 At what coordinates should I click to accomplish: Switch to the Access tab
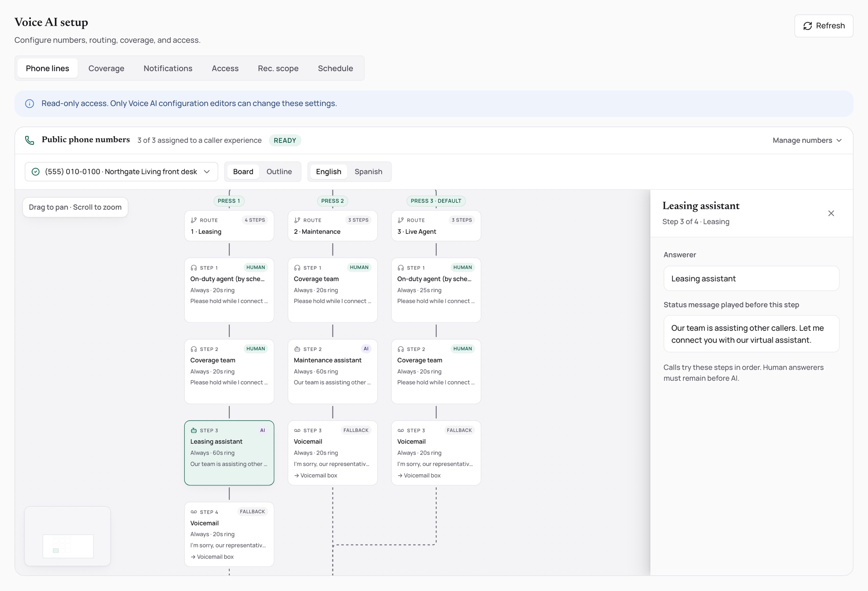click(x=225, y=68)
